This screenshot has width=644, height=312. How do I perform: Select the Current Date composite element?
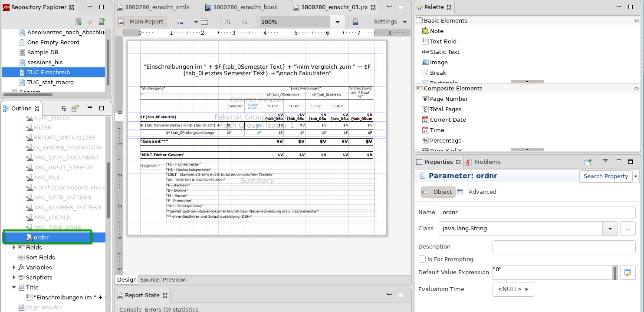tap(447, 119)
